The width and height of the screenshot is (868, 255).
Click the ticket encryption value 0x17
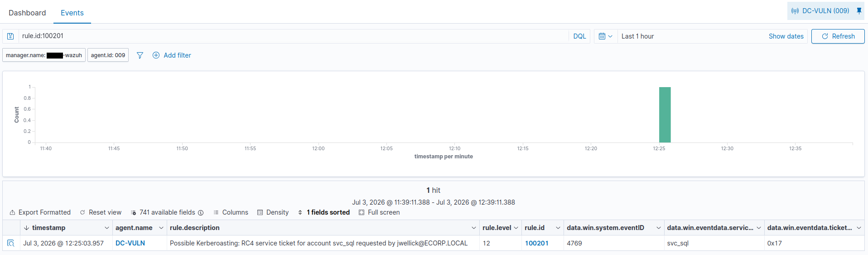(774, 243)
